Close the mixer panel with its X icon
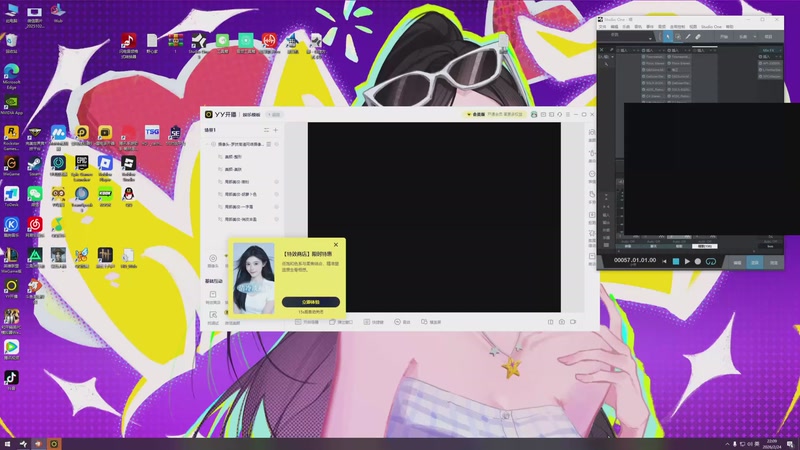Screen dimensions: 800x450 click(602, 50)
